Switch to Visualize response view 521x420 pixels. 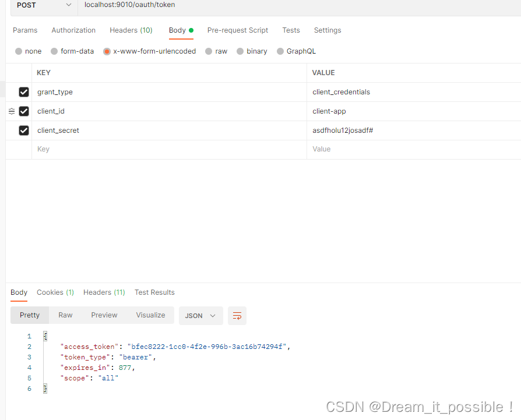coord(150,315)
